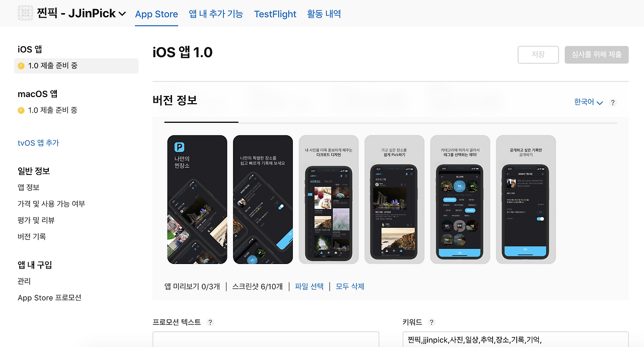
Task: Select the macOS 1.0 제출 준비 중 status item
Action: pos(76,110)
